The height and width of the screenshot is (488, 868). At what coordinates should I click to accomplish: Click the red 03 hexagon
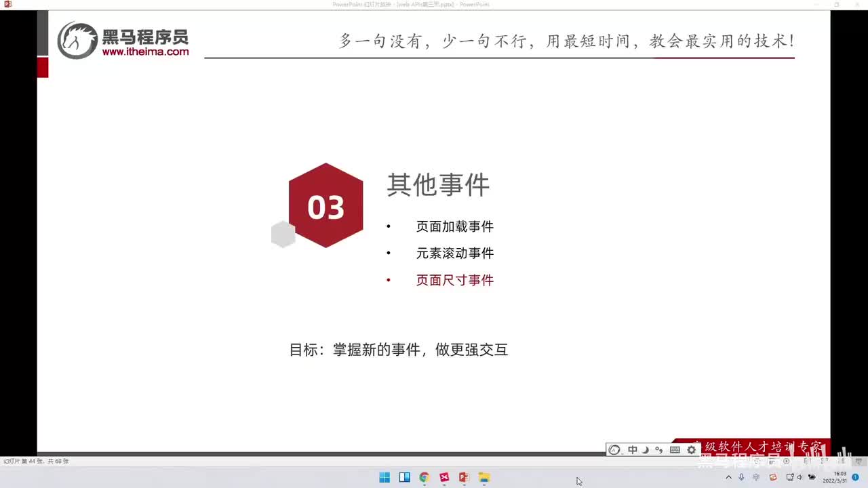(326, 205)
